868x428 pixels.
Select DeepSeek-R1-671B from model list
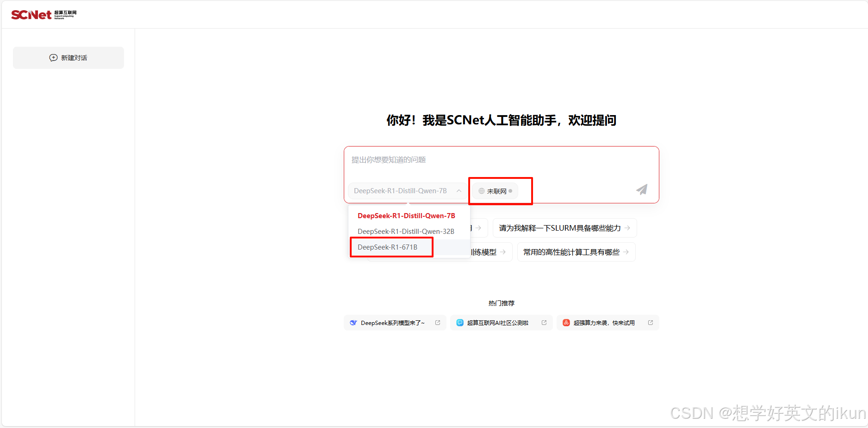pos(387,247)
